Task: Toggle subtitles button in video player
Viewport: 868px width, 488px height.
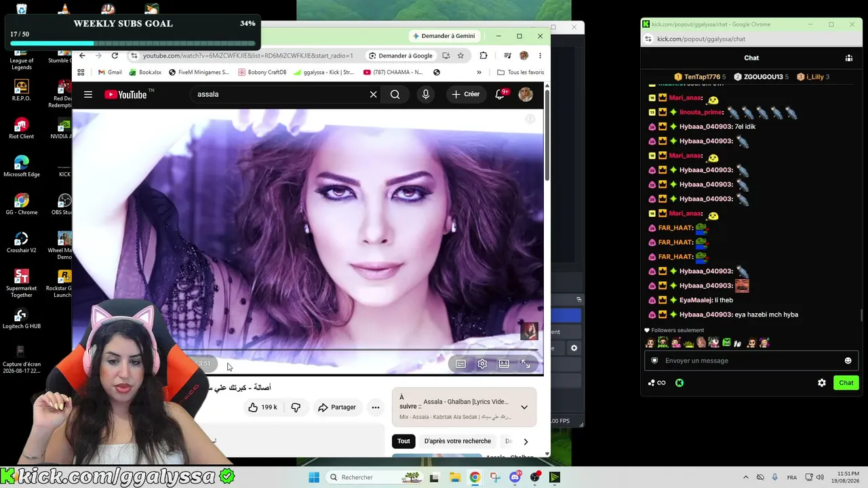Action: [x=460, y=364]
